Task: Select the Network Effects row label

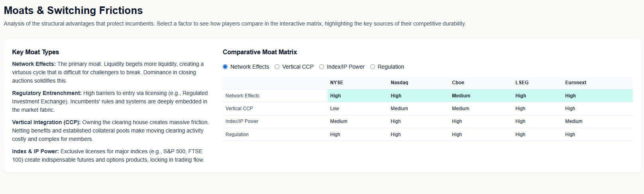Action: click(x=242, y=96)
